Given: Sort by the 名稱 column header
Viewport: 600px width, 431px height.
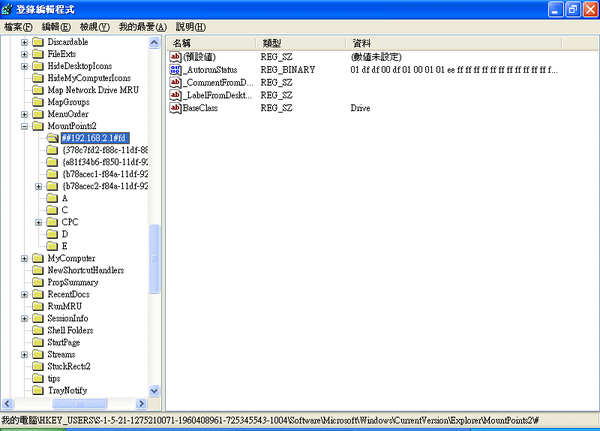Looking at the screenshot, I should (x=211, y=43).
